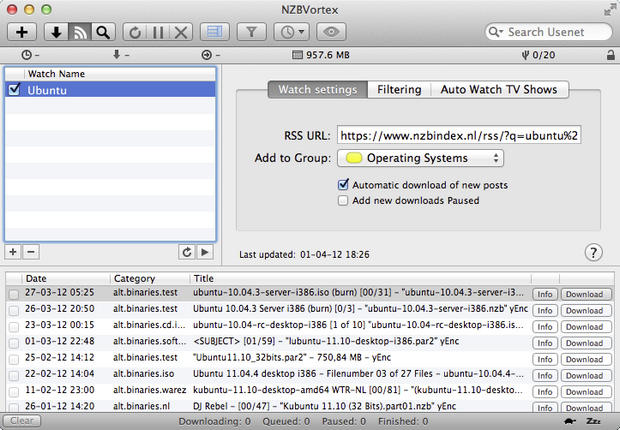The image size is (620, 430).
Task: Click Info for the alt.binaries.iso row
Action: point(544,375)
